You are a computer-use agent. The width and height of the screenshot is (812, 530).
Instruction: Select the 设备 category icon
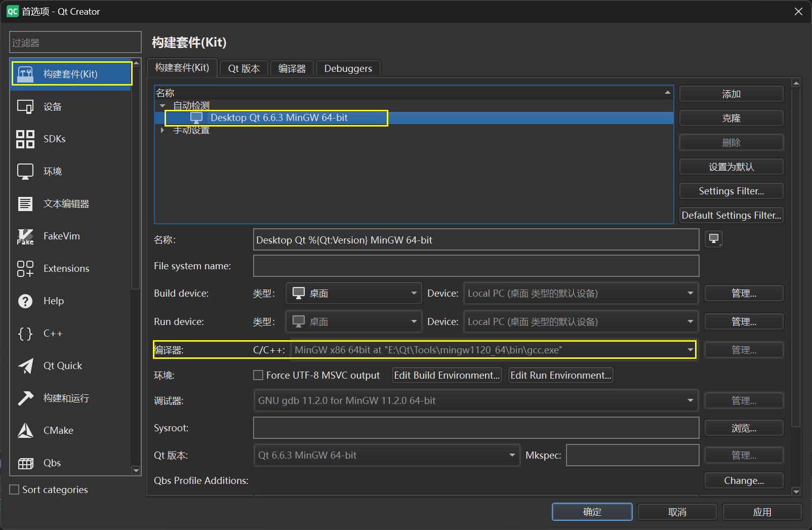coord(25,106)
